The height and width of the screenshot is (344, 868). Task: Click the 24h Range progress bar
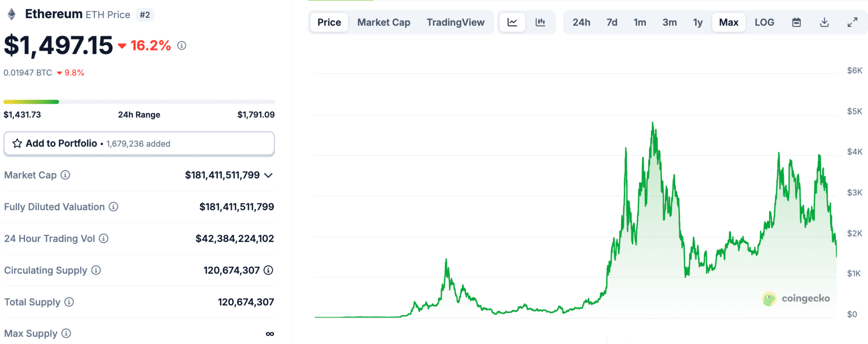point(139,102)
